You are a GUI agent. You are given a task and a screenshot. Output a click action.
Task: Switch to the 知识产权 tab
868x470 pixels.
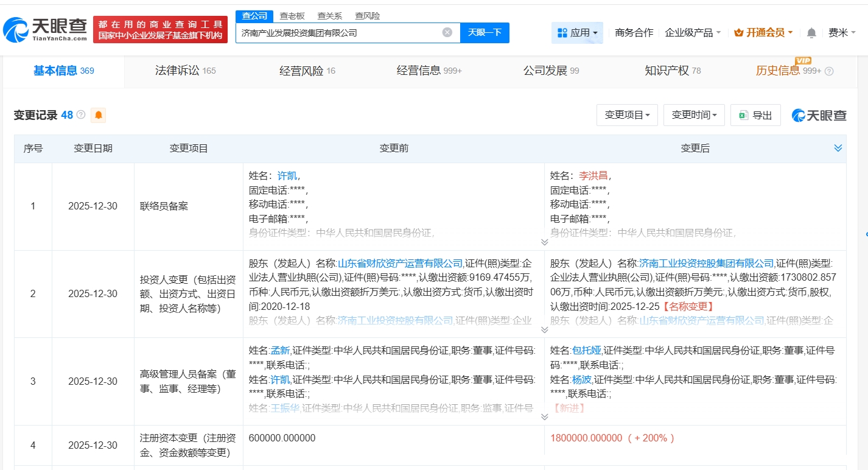pyautogui.click(x=672, y=71)
